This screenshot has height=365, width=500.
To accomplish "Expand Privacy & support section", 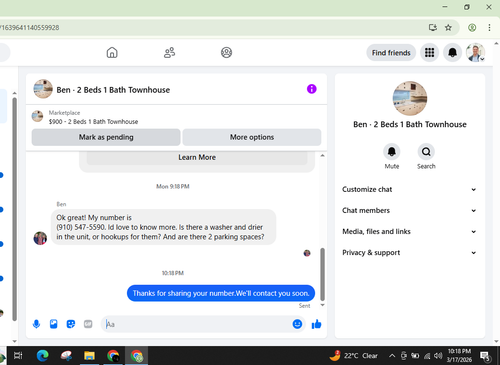I will click(x=410, y=253).
